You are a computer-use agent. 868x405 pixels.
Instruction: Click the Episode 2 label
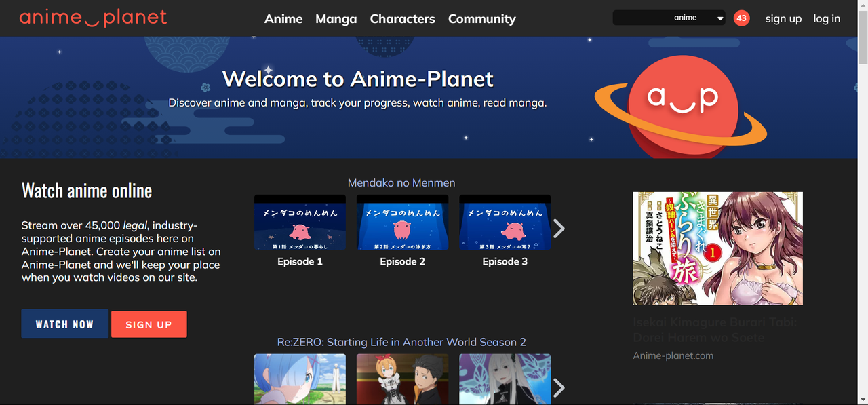point(402,261)
